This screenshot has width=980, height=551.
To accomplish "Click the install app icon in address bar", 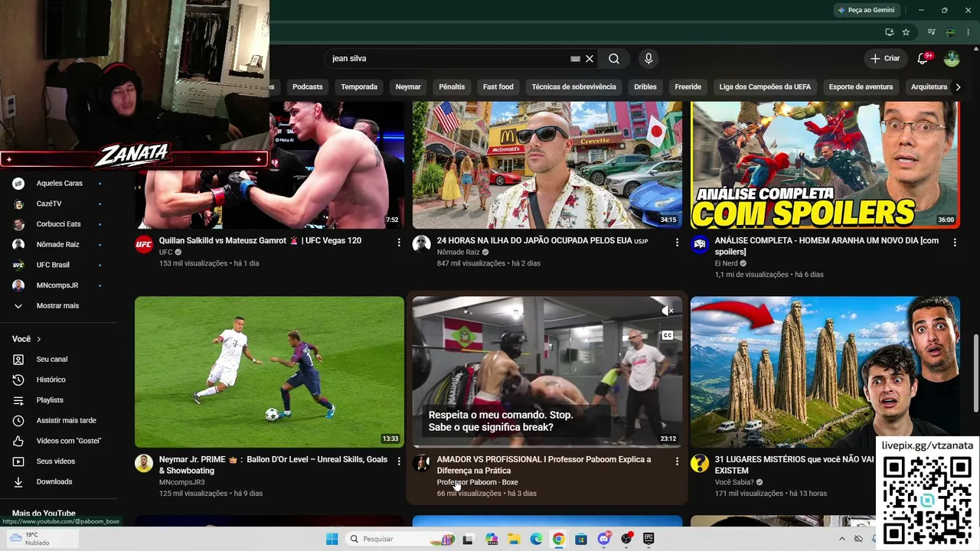I will [889, 32].
